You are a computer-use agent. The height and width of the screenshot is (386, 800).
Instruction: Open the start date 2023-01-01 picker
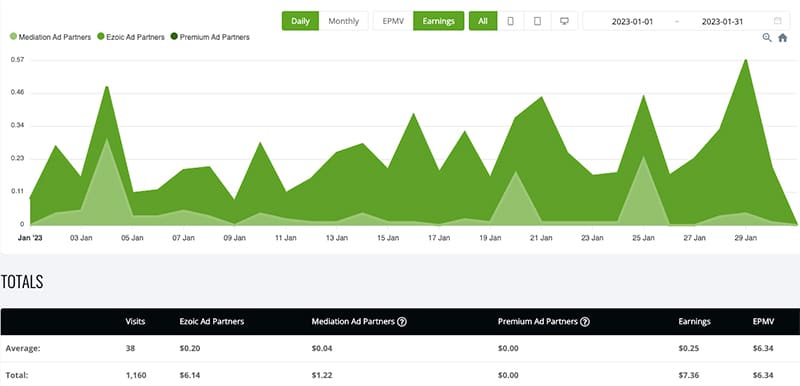click(x=632, y=21)
